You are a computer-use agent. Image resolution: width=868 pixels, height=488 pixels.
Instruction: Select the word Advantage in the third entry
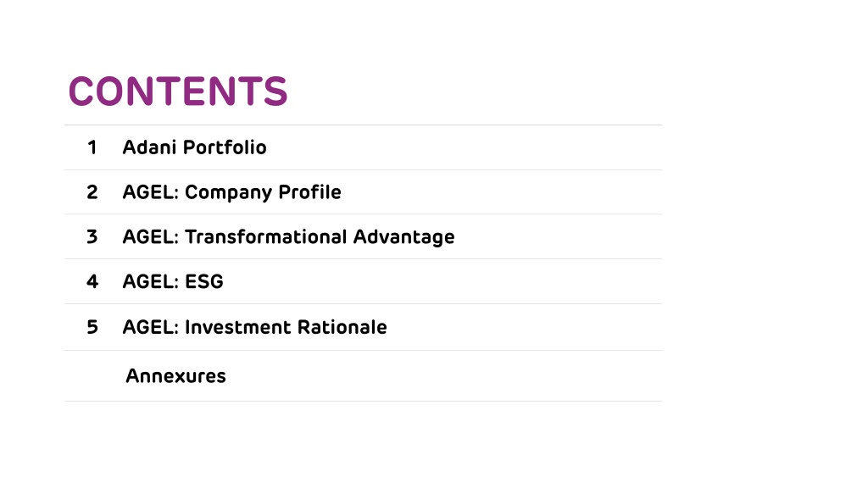pos(403,237)
